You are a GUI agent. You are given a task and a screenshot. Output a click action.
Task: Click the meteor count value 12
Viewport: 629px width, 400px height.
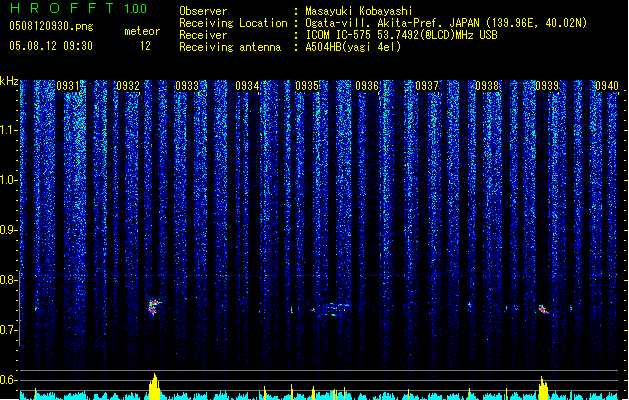[145, 46]
